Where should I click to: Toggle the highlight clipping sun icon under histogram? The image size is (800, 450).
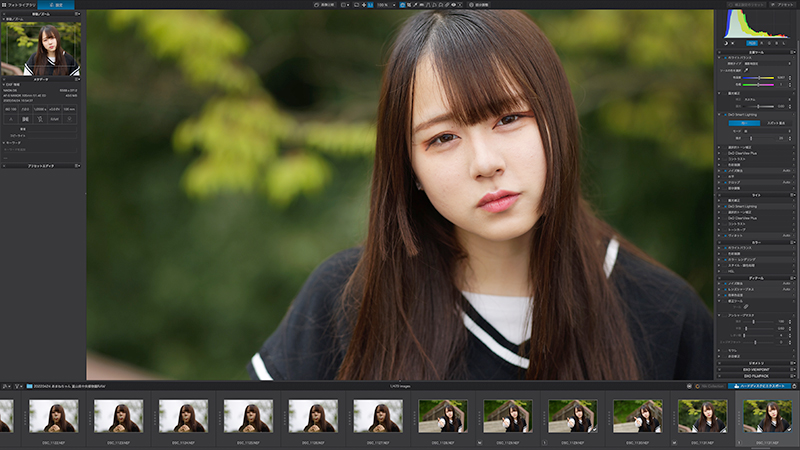[x=733, y=43]
